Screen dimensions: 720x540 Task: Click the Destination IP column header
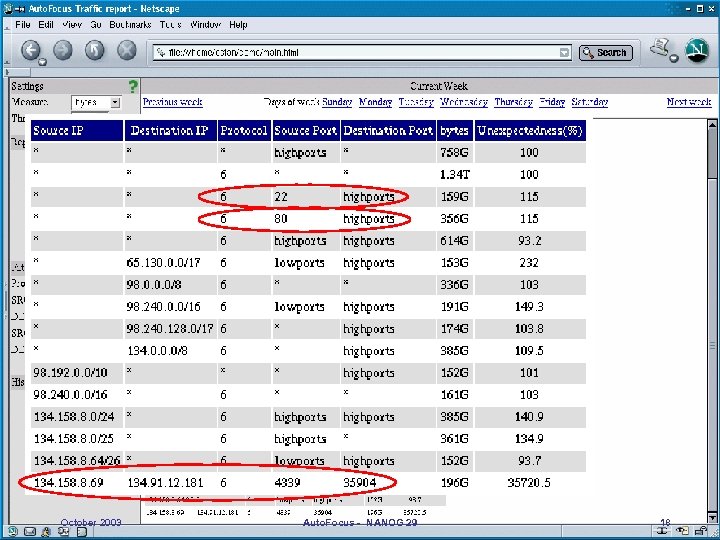tap(170, 131)
